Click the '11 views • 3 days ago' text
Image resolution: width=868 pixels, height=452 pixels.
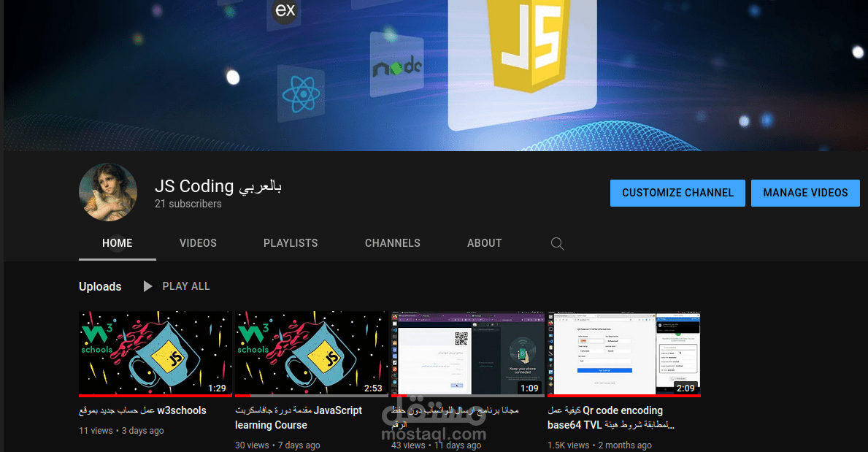(x=121, y=430)
